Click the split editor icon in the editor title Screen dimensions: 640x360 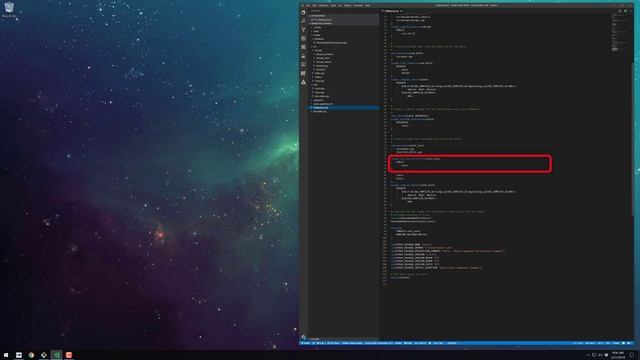625,11
